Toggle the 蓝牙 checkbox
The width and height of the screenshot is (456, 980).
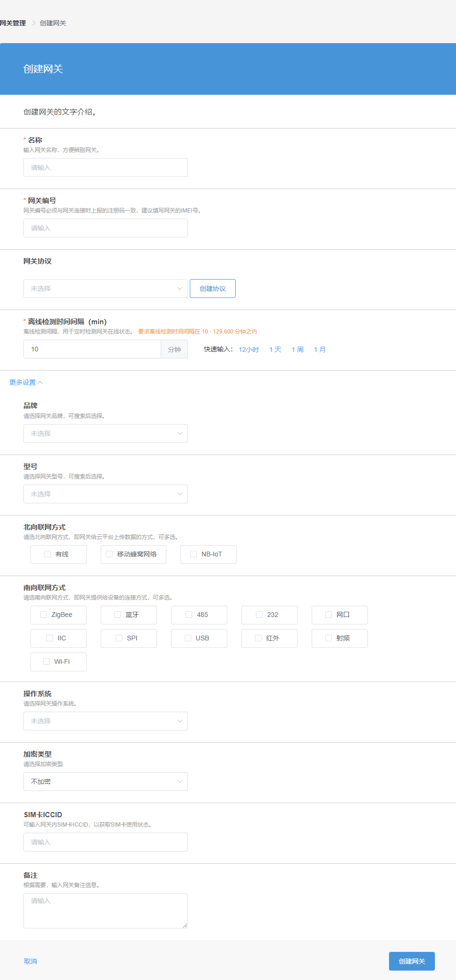click(x=118, y=615)
